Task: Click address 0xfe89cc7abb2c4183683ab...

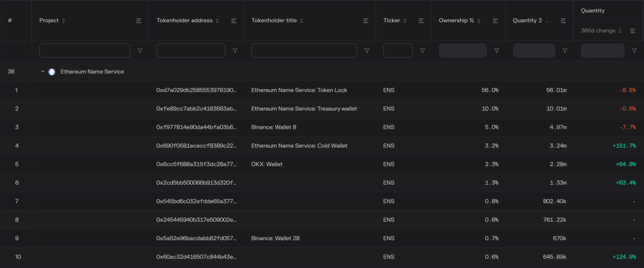Action: tap(196, 108)
